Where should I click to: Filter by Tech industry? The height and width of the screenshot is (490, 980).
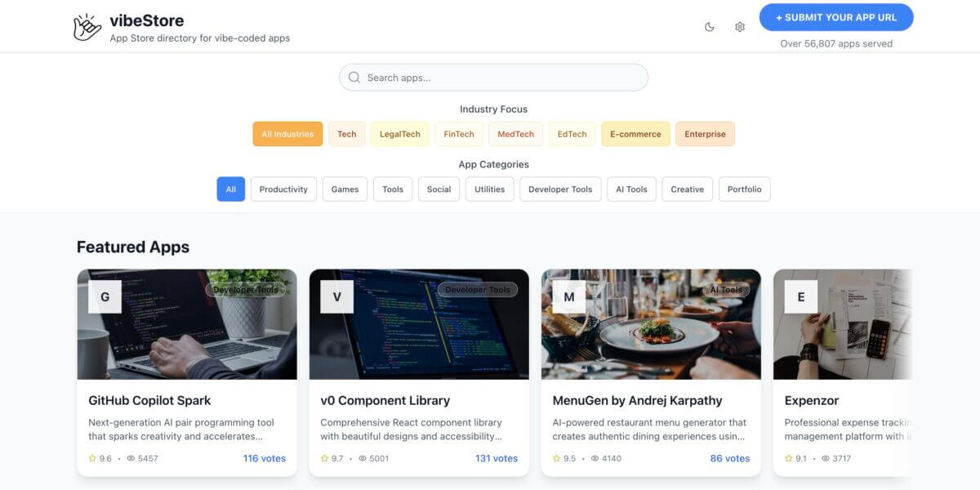pyautogui.click(x=347, y=134)
